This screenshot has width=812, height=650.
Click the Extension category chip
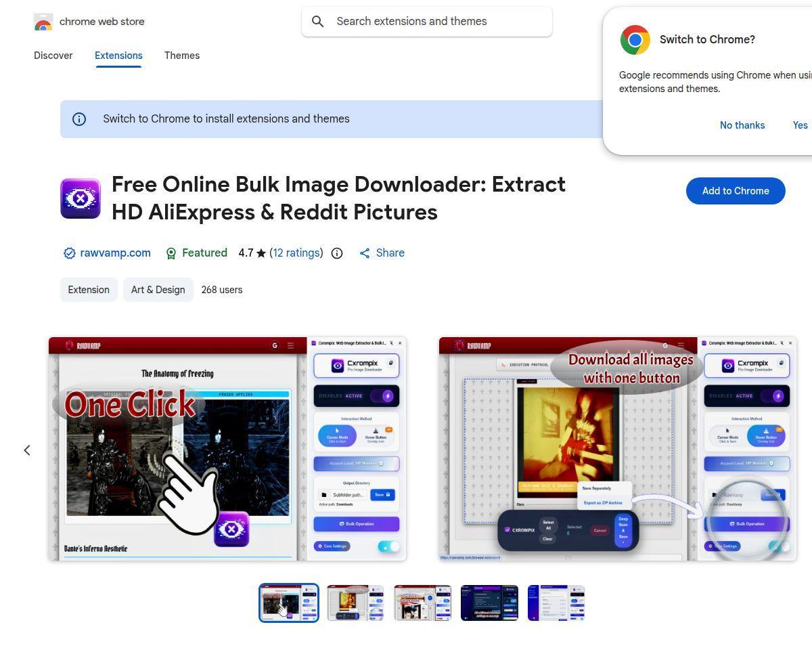pos(89,290)
